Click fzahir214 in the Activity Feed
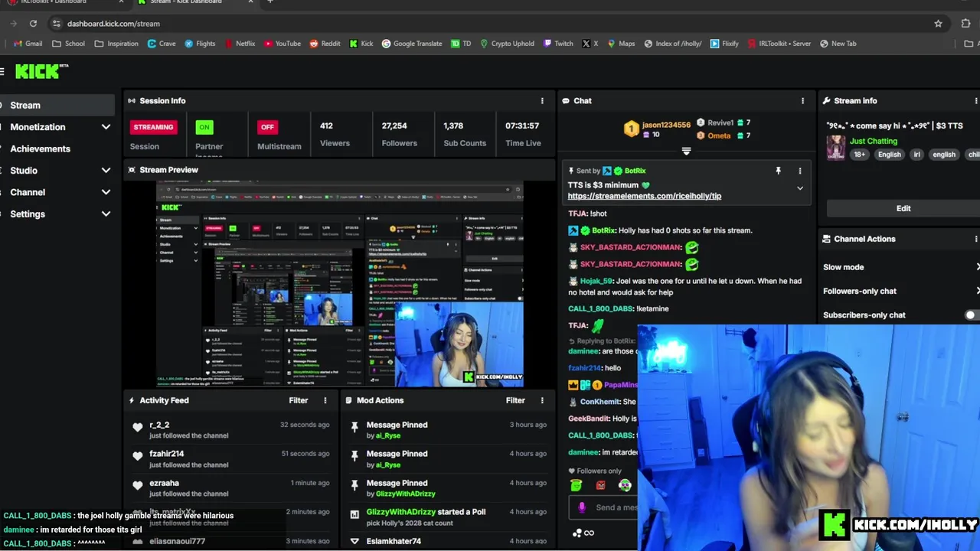The height and width of the screenshot is (551, 980). [166, 454]
